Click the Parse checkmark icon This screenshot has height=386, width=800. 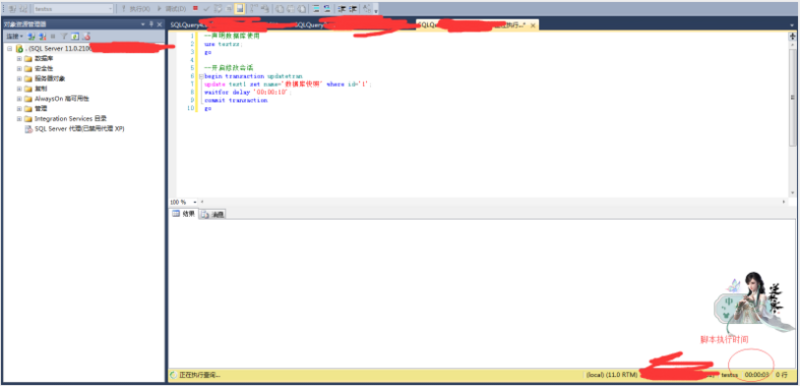click(x=206, y=9)
